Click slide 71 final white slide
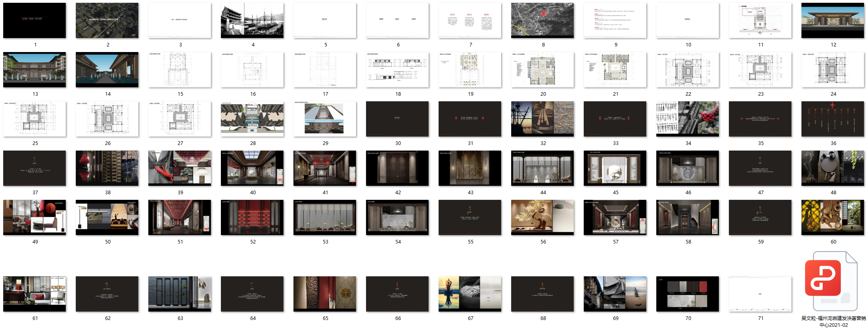The height and width of the screenshot is (330, 868). tap(760, 294)
